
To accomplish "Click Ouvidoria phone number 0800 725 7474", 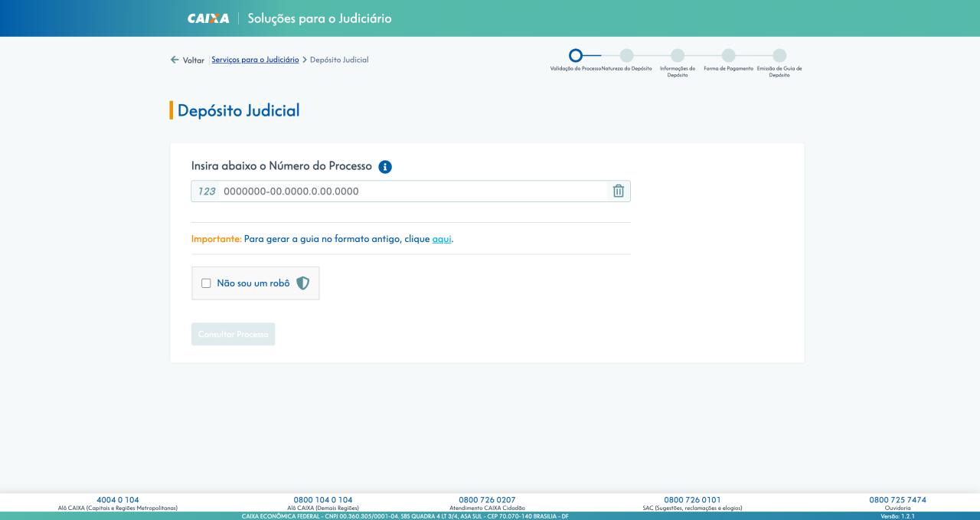I will (897, 500).
